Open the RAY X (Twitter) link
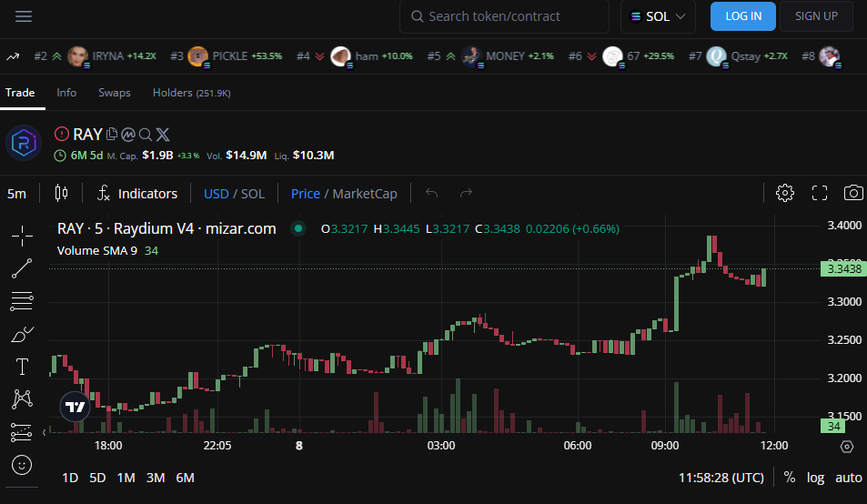867x504 pixels. click(x=163, y=135)
